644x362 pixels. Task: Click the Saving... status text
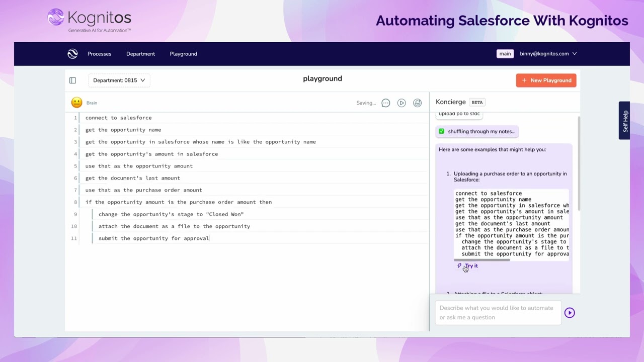pos(366,103)
